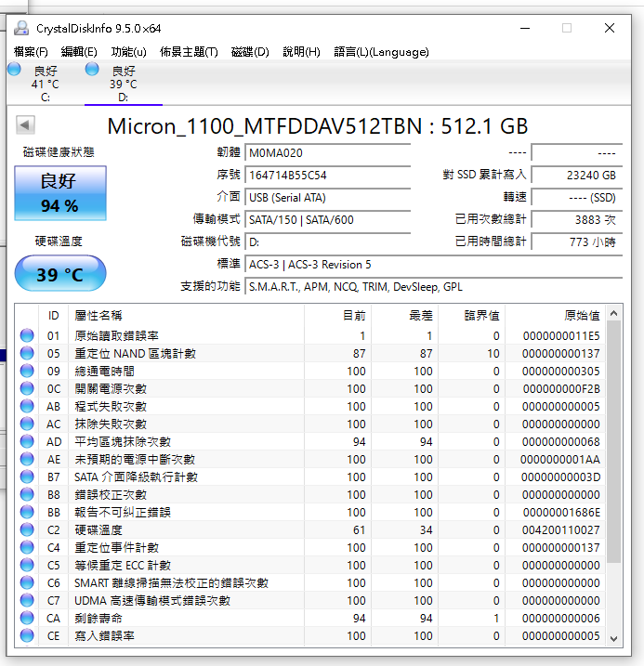Screen dimensions: 644x666
Task: Select the D: drive tab at 39 °C
Action: click(124, 84)
